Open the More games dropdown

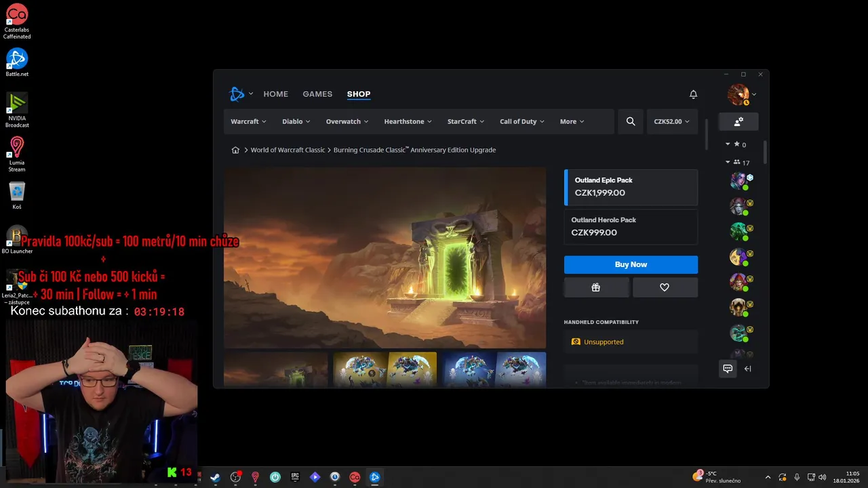[x=572, y=121]
